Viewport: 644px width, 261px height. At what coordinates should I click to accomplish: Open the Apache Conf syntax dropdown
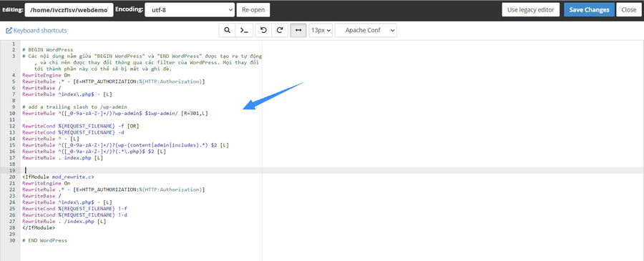tap(366, 30)
